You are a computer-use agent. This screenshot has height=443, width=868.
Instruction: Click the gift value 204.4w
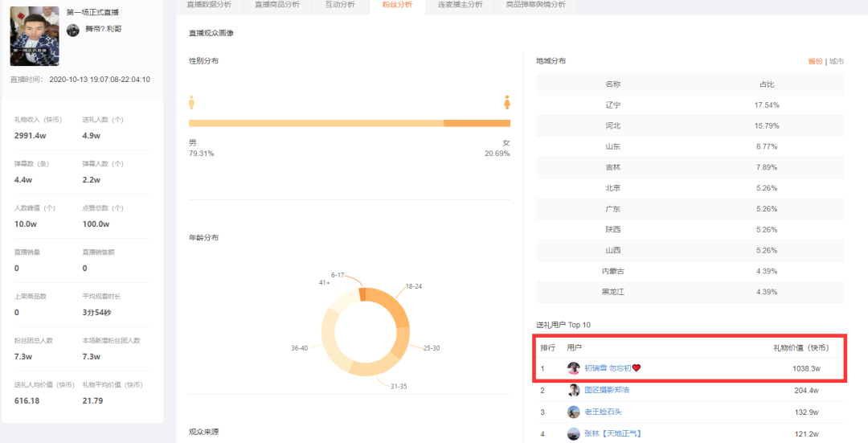[x=807, y=391]
